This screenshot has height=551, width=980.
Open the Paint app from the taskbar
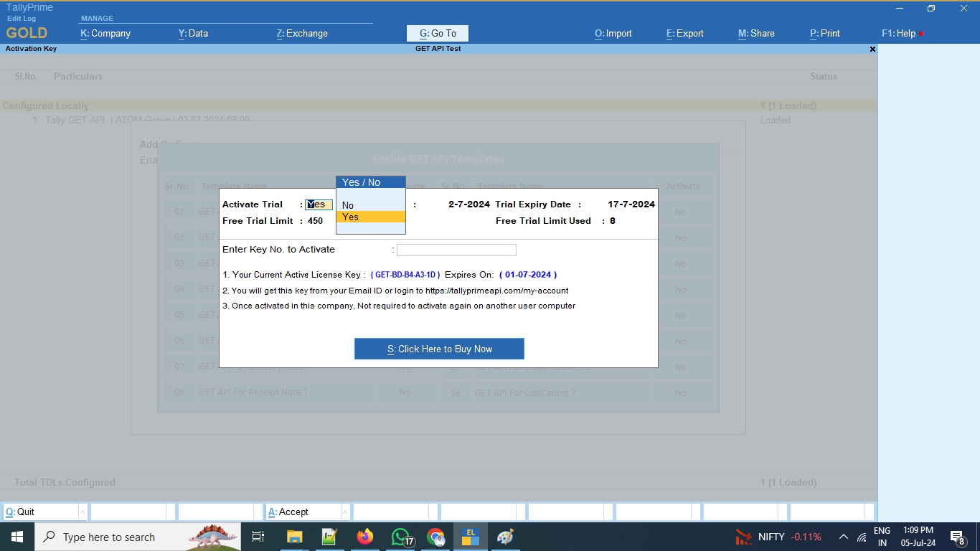(x=505, y=537)
